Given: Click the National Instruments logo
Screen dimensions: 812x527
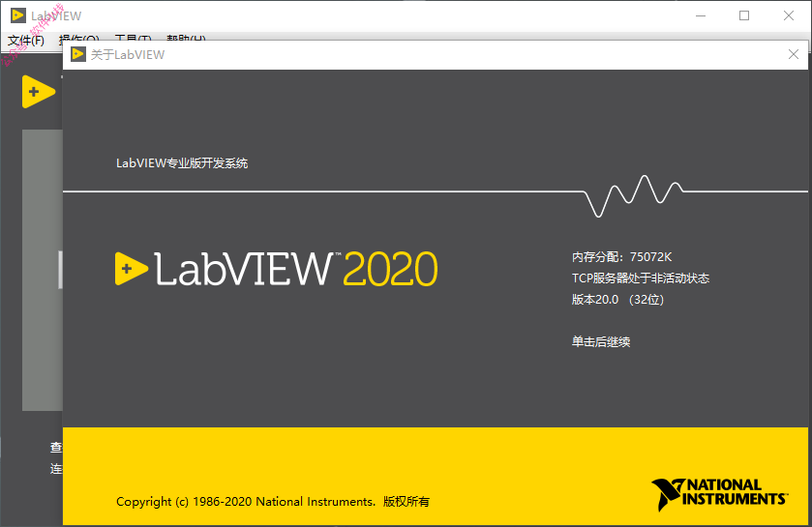Looking at the screenshot, I should click(720, 494).
